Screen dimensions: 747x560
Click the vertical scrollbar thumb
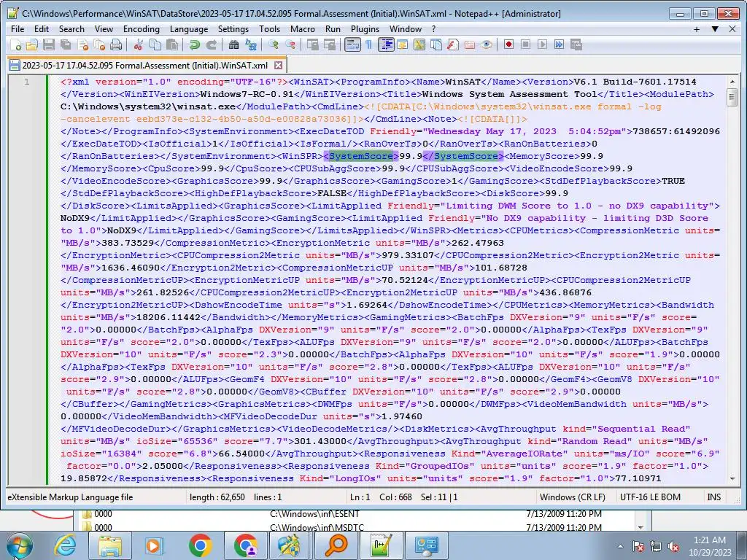732,98
